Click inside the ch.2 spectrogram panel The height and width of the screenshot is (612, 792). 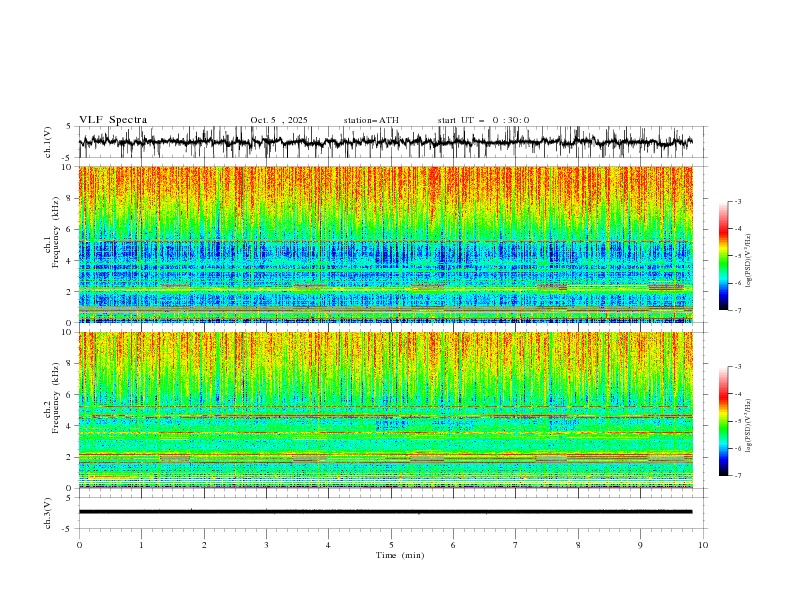(385, 410)
